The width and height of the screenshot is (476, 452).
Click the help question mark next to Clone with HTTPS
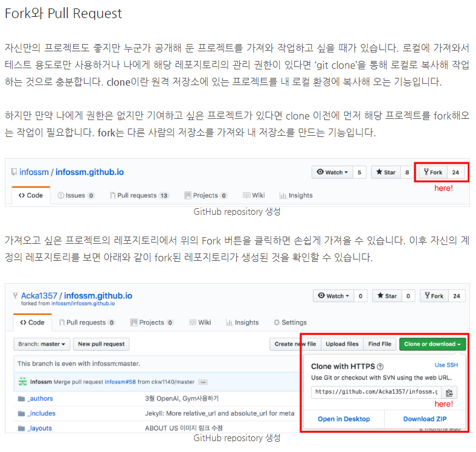click(380, 367)
